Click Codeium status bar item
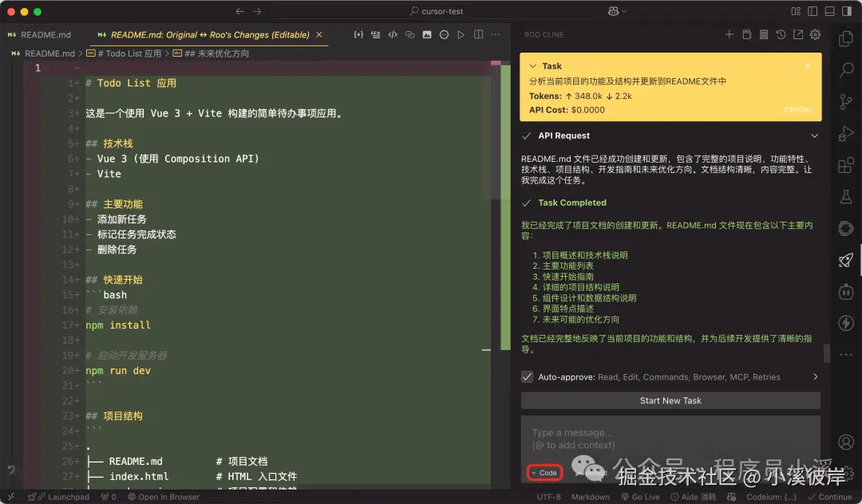 coord(771,497)
